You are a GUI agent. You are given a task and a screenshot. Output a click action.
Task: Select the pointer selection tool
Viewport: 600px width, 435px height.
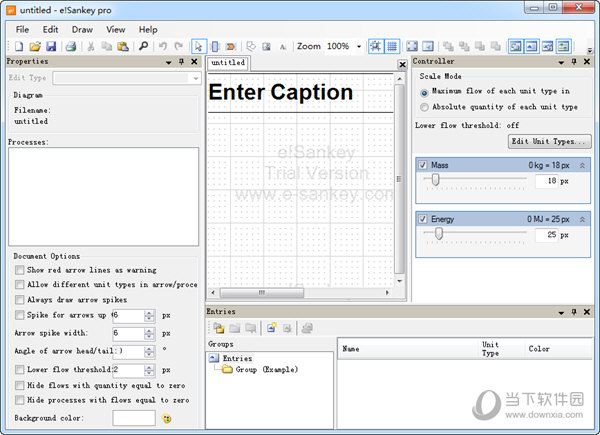point(198,46)
